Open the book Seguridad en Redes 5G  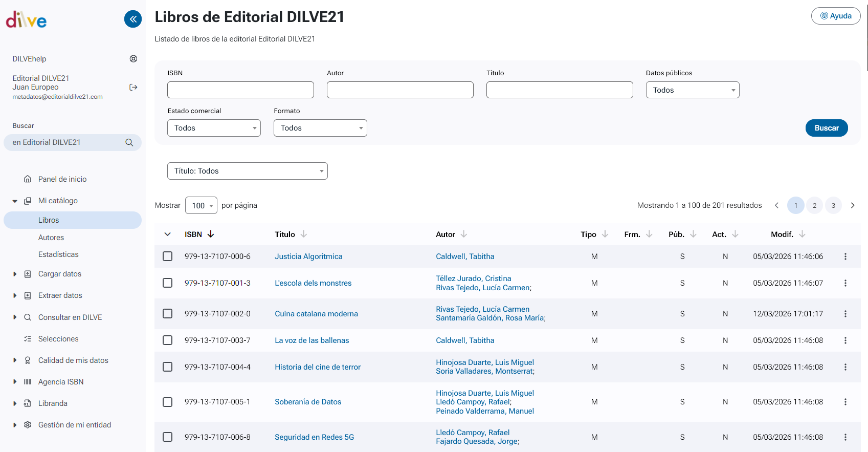(314, 437)
